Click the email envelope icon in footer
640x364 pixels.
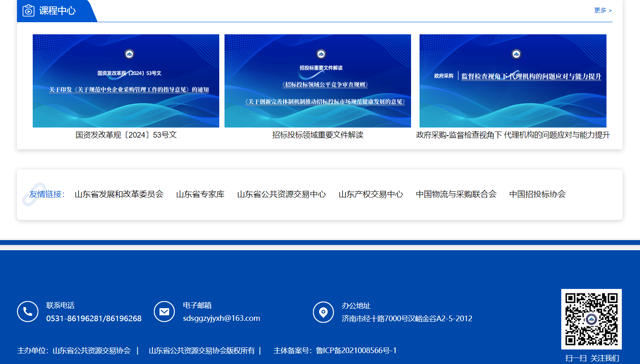(164, 312)
